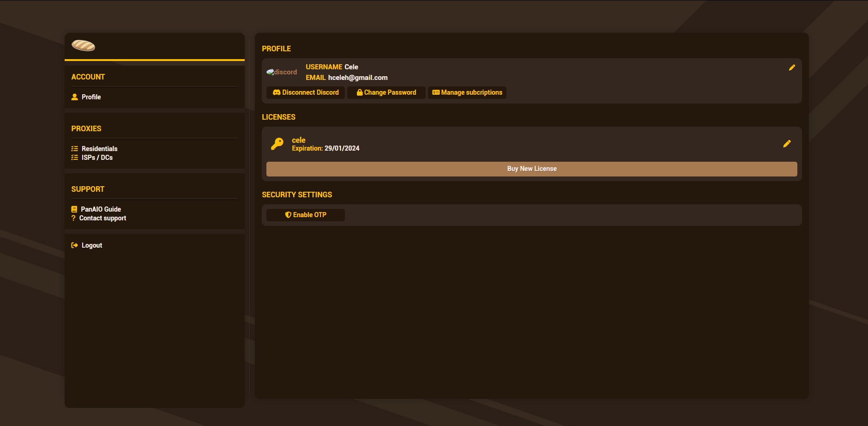Click the key icon beside cele license

point(277,144)
